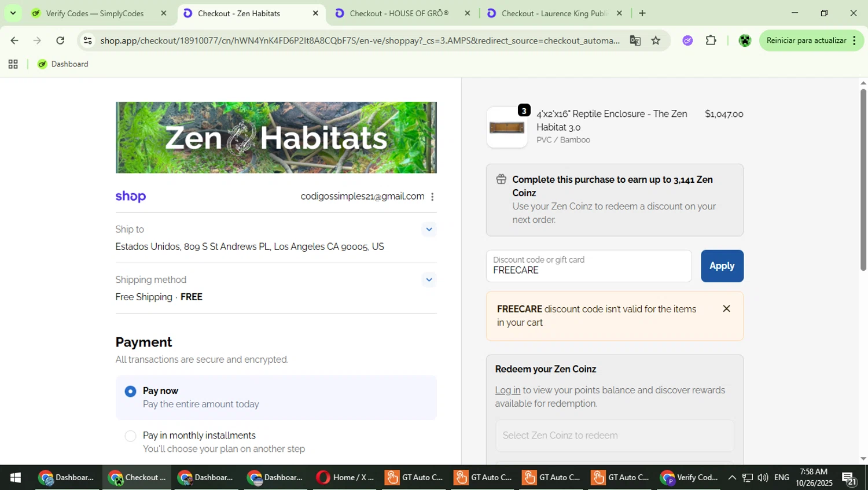Translate this page icon
The width and height of the screenshot is (868, 490).
click(635, 40)
